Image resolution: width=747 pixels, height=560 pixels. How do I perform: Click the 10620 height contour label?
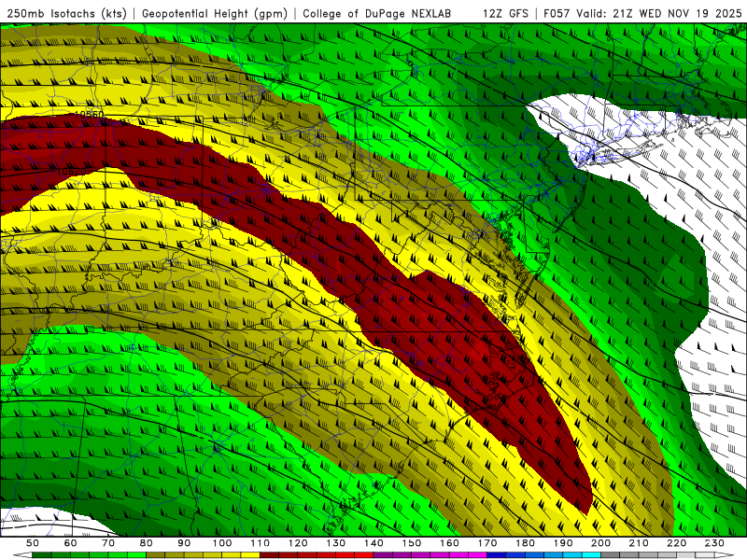pos(72,171)
